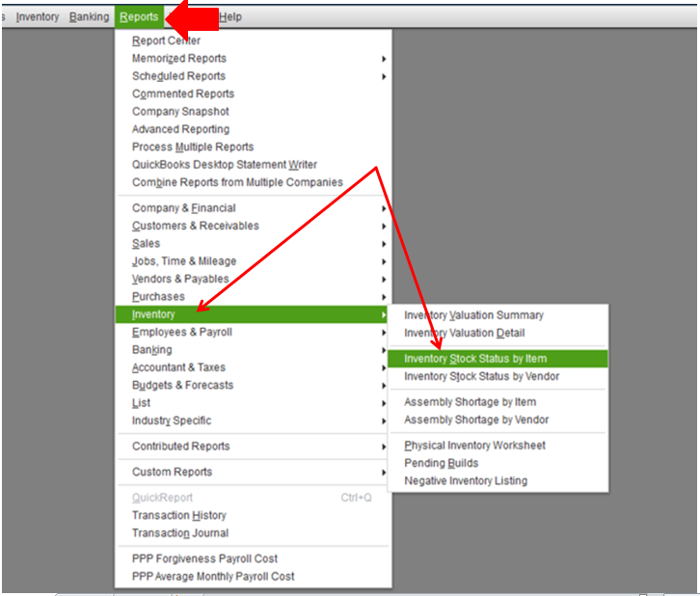Select Combine Reports from Multiple Companies
Viewport: 700px width, 596px height.
[254, 182]
